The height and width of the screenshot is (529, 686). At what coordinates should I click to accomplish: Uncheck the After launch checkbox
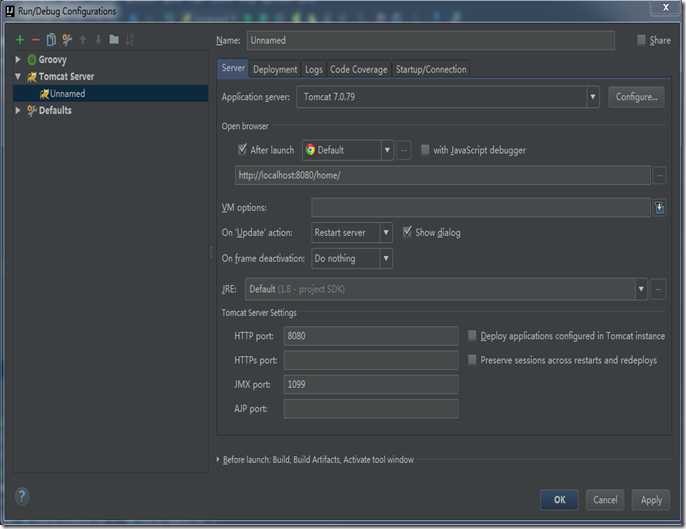(x=242, y=150)
